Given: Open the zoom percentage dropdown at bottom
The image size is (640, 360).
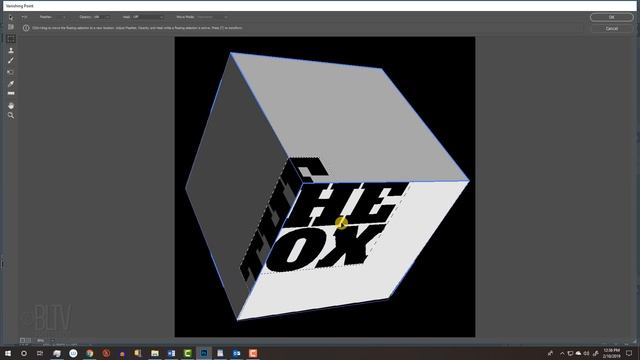Looking at the screenshot, I should (x=52, y=340).
